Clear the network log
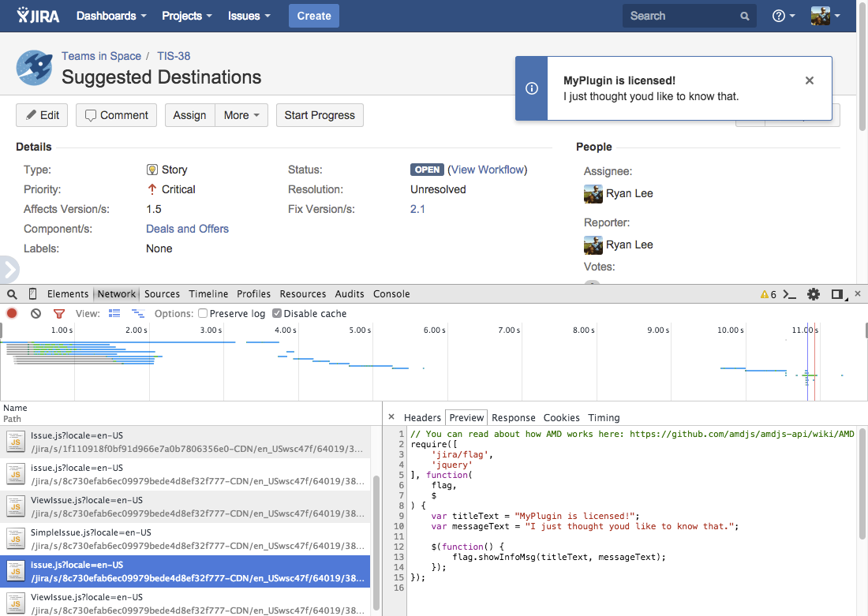868x616 pixels. 36,313
